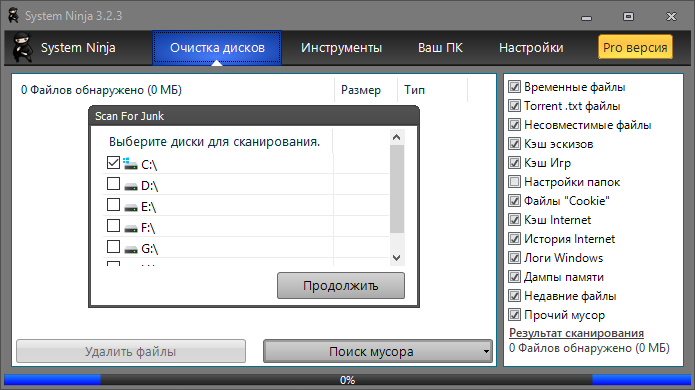Image resolution: width=695 pixels, height=390 pixels.
Task: Check the D:\ drive checkbox
Action: [113, 183]
